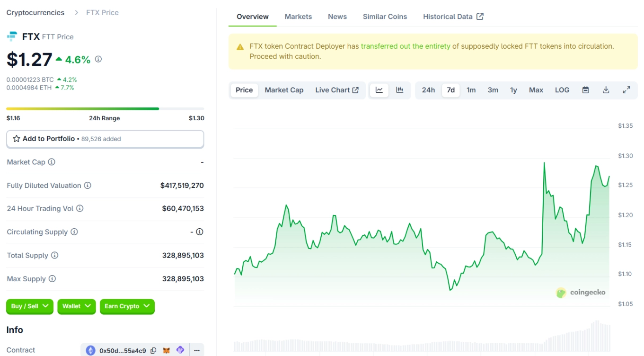Click the purple diamond icon in Contract row

tap(180, 350)
